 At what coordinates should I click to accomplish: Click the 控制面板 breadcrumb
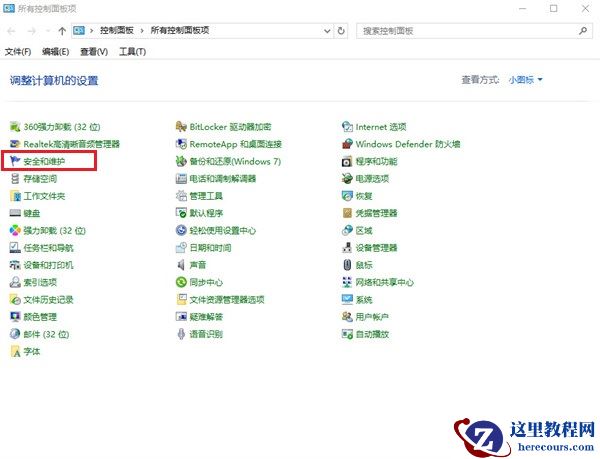pyautogui.click(x=117, y=31)
